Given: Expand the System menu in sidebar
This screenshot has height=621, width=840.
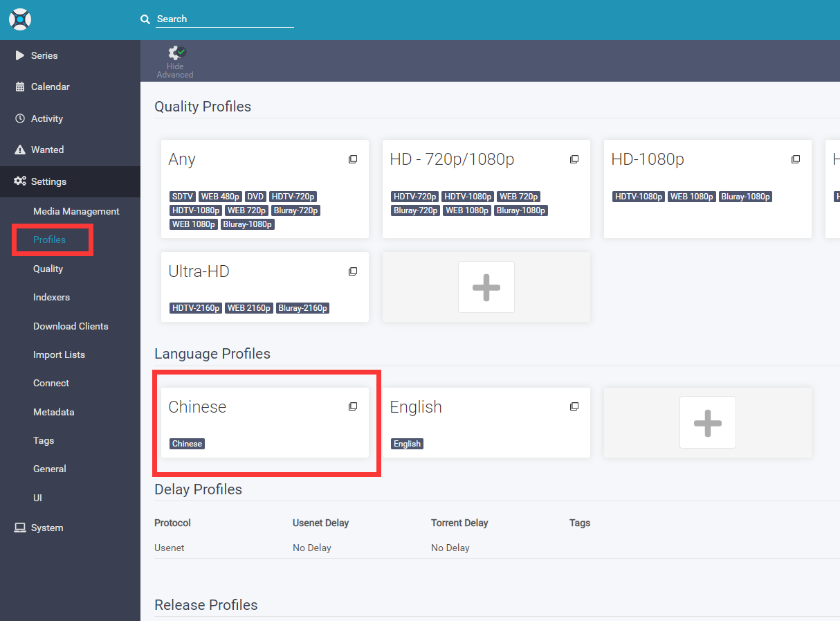Looking at the screenshot, I should click(46, 528).
